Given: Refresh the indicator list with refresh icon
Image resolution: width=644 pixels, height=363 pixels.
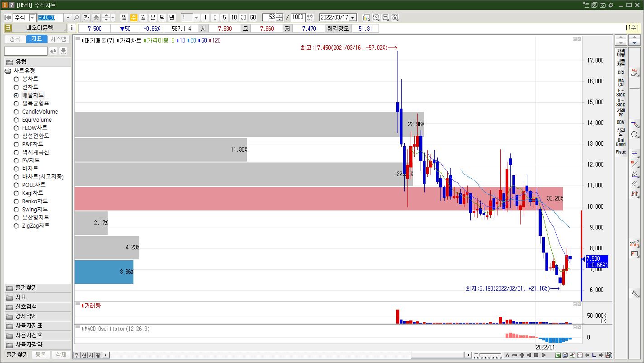Looking at the screenshot, I should (x=53, y=51).
